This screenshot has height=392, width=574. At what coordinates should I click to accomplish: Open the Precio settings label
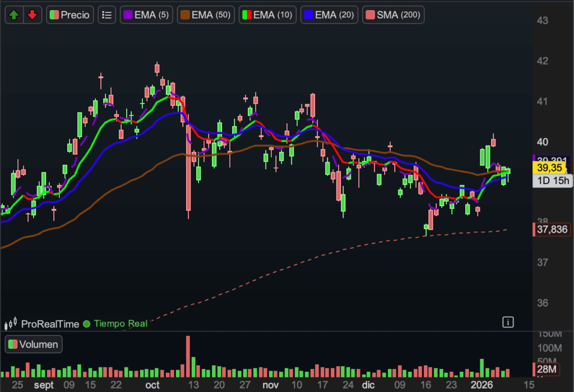75,15
